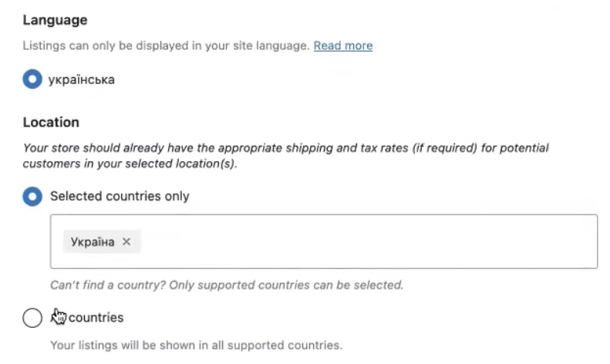610x364 pixels.
Task: Click the 'Can't find a country?' question
Action: point(108,285)
